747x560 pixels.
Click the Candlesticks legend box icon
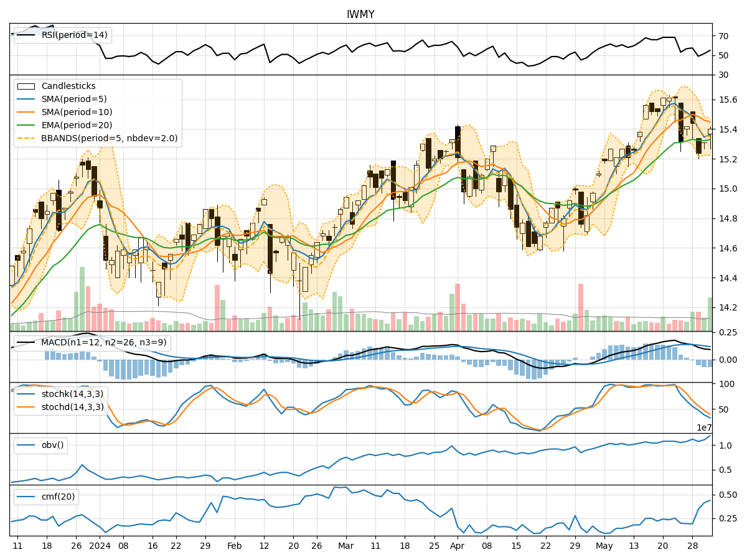coord(26,86)
